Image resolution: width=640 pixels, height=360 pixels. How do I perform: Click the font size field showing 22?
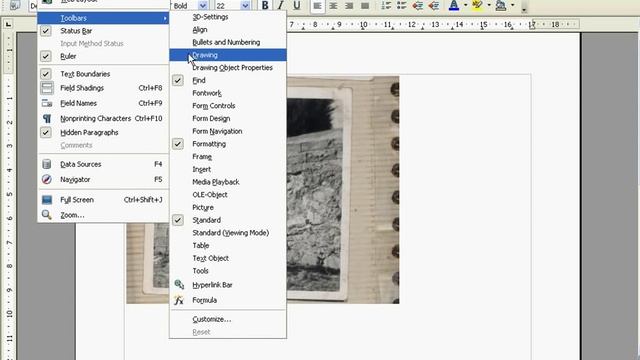coord(228,6)
